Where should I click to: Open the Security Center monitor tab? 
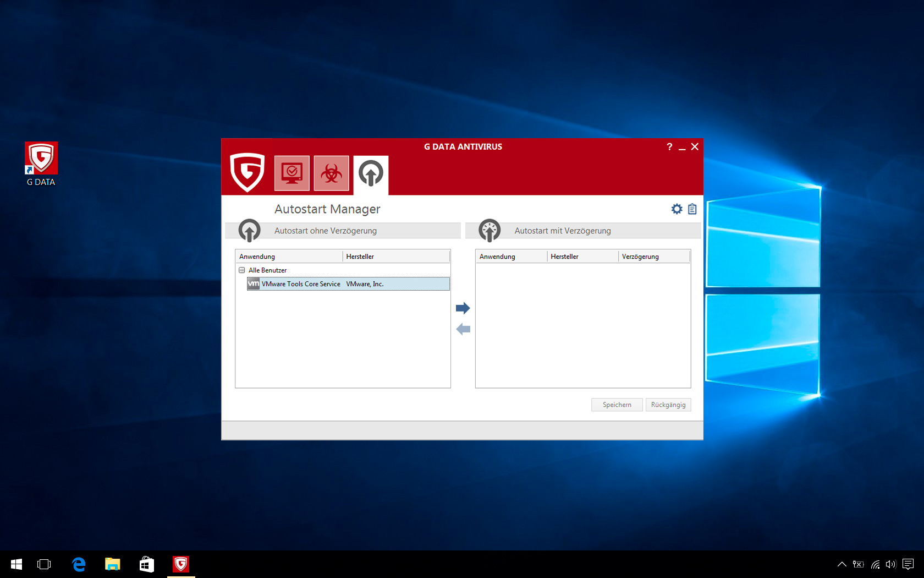(291, 173)
